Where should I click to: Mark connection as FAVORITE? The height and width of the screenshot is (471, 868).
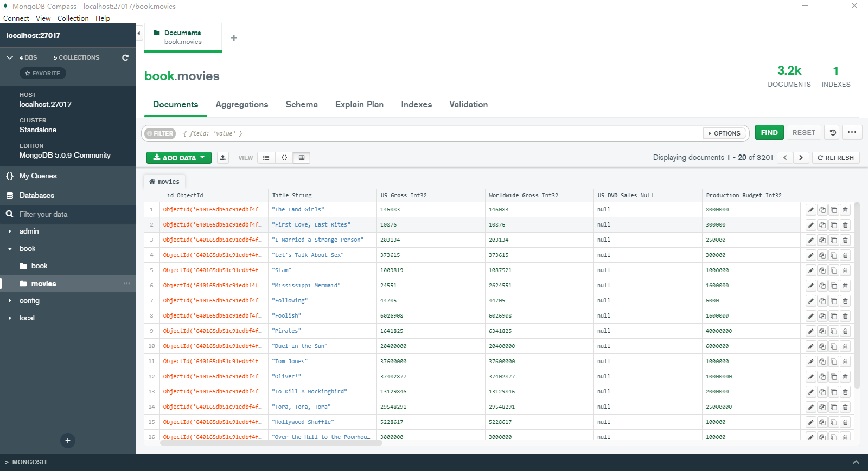tap(43, 73)
